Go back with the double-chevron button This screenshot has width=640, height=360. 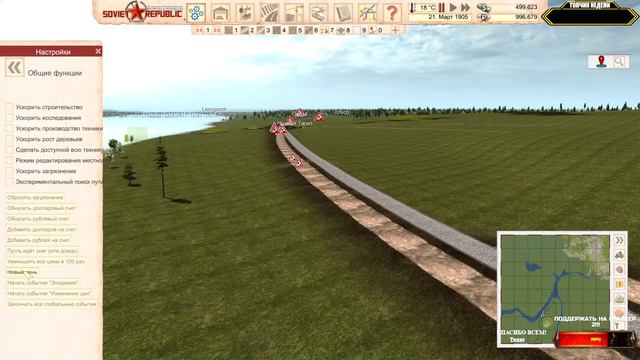(15, 68)
